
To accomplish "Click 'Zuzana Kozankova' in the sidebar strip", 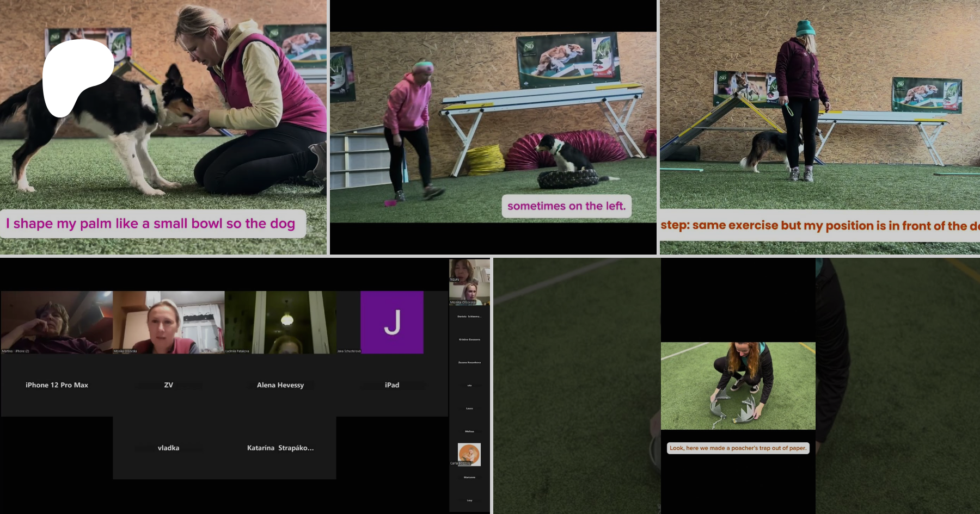I will [x=469, y=362].
